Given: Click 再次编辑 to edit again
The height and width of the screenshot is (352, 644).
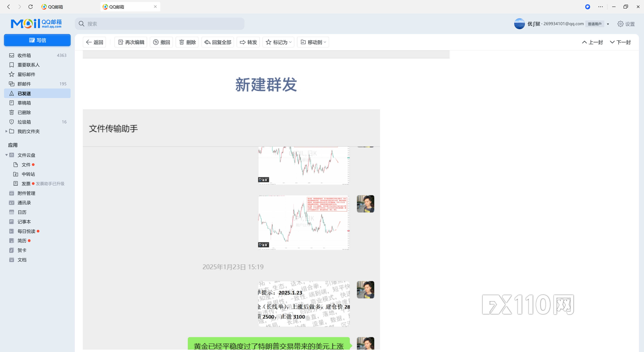Looking at the screenshot, I should point(131,42).
